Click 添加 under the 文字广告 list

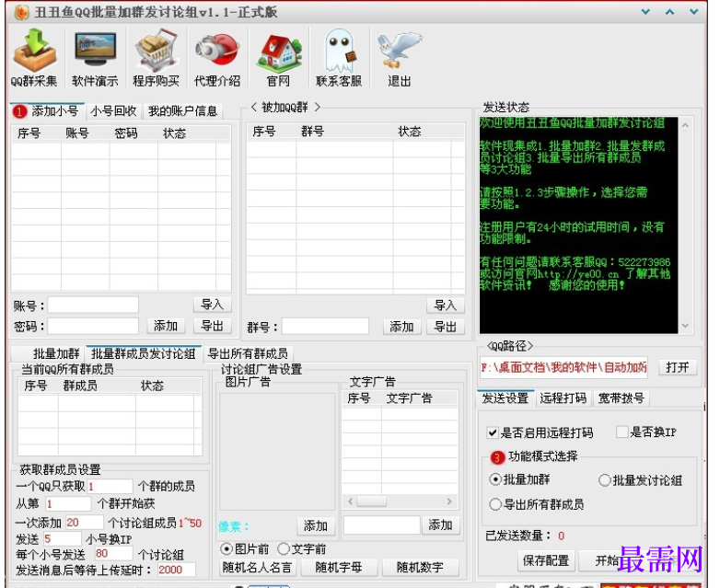(x=440, y=525)
